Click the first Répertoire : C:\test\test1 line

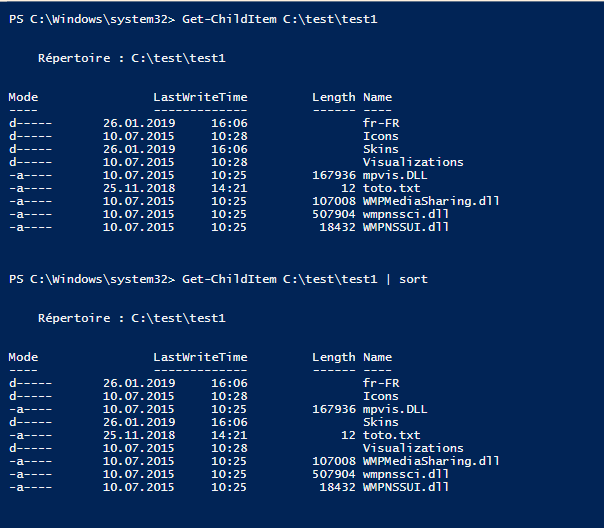click(x=131, y=58)
